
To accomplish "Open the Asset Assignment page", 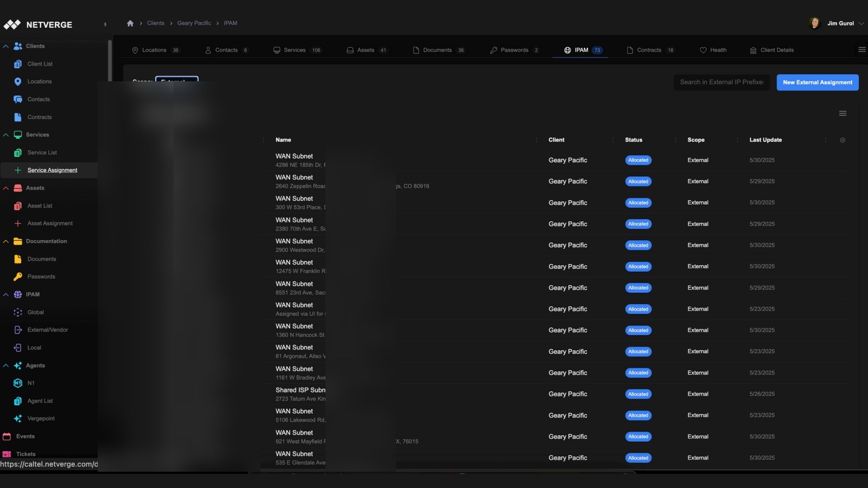I will tap(50, 223).
